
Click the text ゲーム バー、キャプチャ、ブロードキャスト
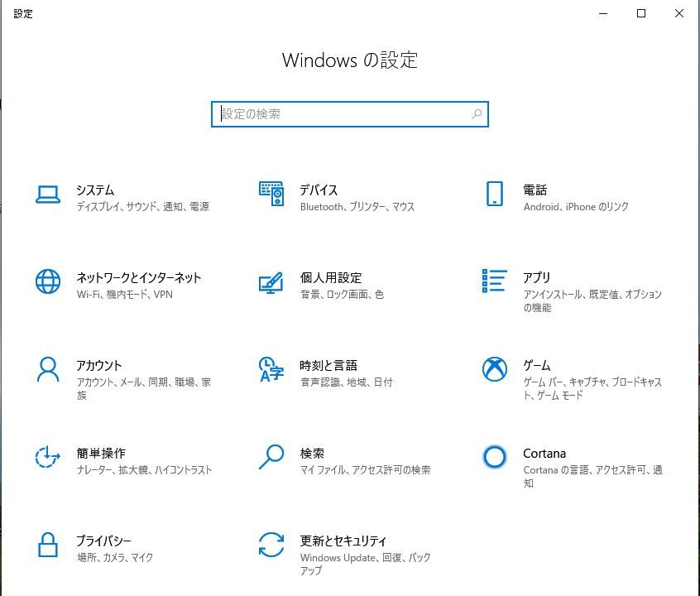pos(592,389)
